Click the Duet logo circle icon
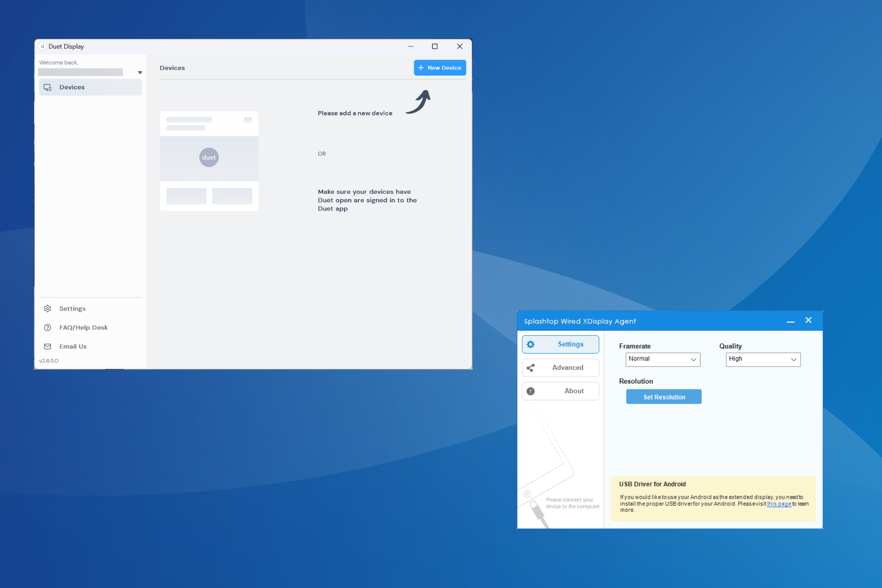 pyautogui.click(x=208, y=158)
